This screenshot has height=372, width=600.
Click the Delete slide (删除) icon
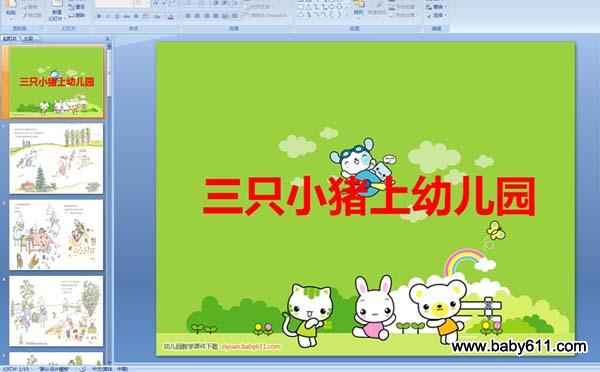point(77,15)
